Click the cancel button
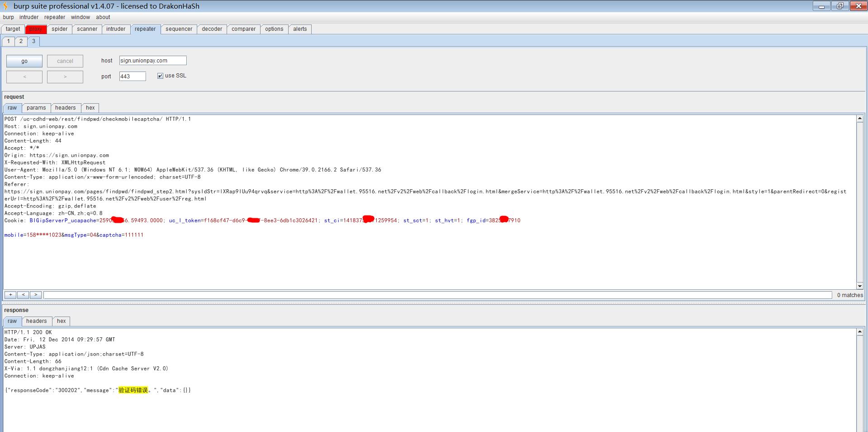This screenshot has width=868, height=432. click(x=65, y=61)
